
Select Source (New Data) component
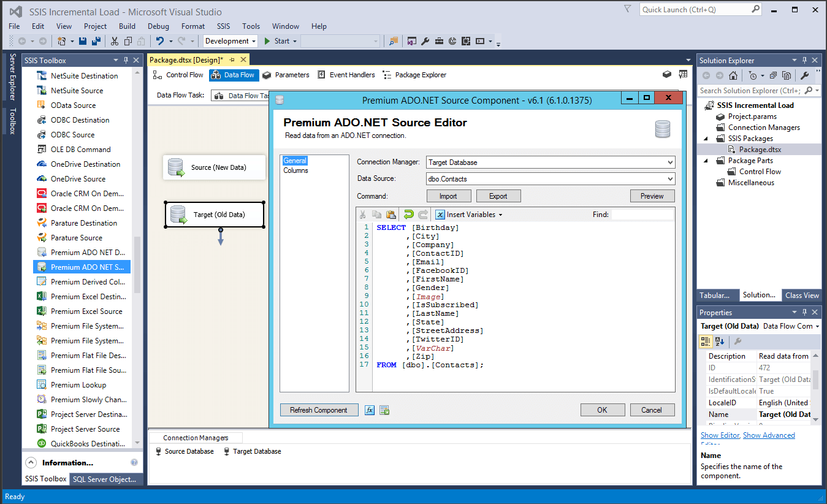[x=214, y=167]
